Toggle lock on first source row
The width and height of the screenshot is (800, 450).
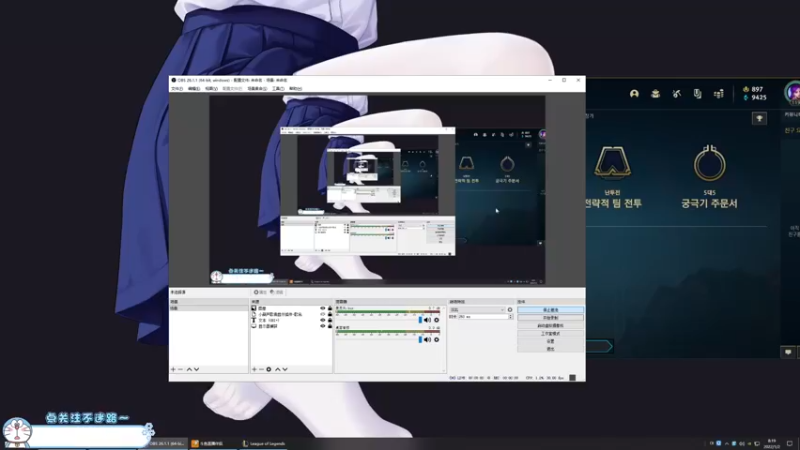click(330, 309)
